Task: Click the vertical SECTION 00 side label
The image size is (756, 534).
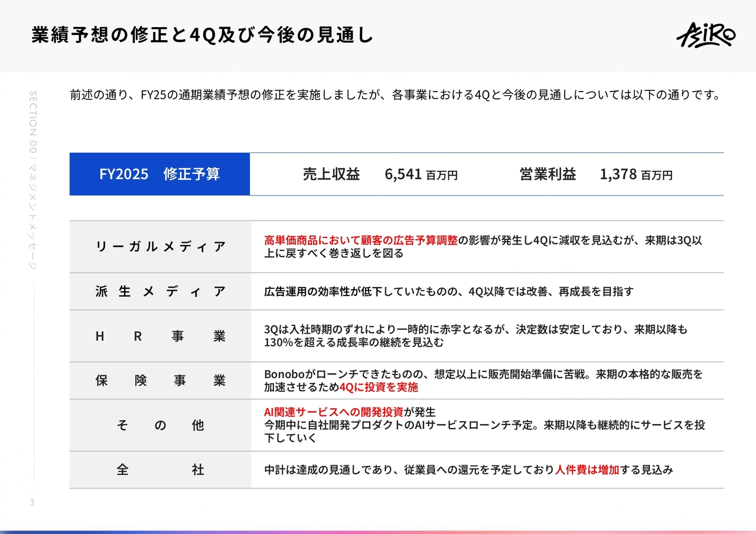Action: (x=32, y=177)
